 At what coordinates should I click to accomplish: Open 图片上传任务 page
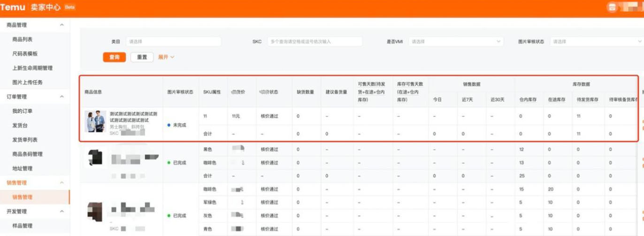(x=27, y=82)
